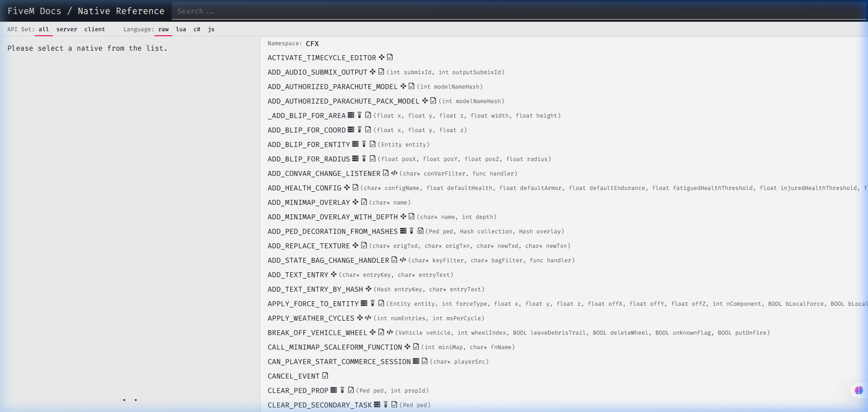Click documented icon beside ADD_CONVAR_CHANGE_LISTENER
Viewport: 868px width, 412px height.
pyautogui.click(x=386, y=173)
